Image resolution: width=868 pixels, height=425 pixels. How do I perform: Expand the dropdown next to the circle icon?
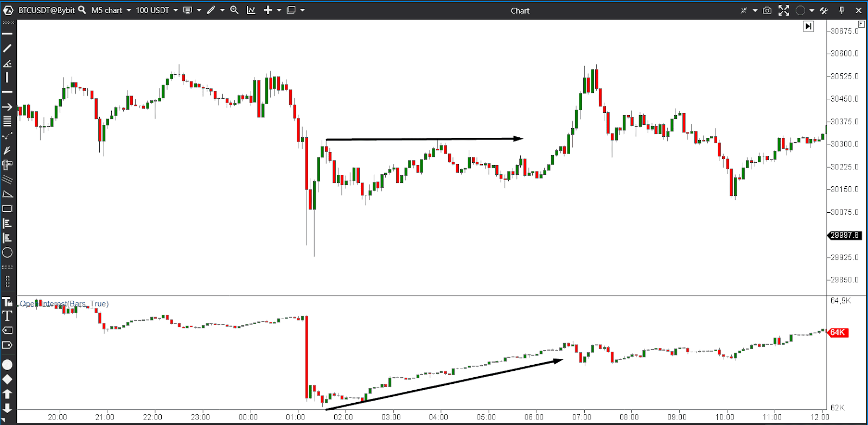812,10
